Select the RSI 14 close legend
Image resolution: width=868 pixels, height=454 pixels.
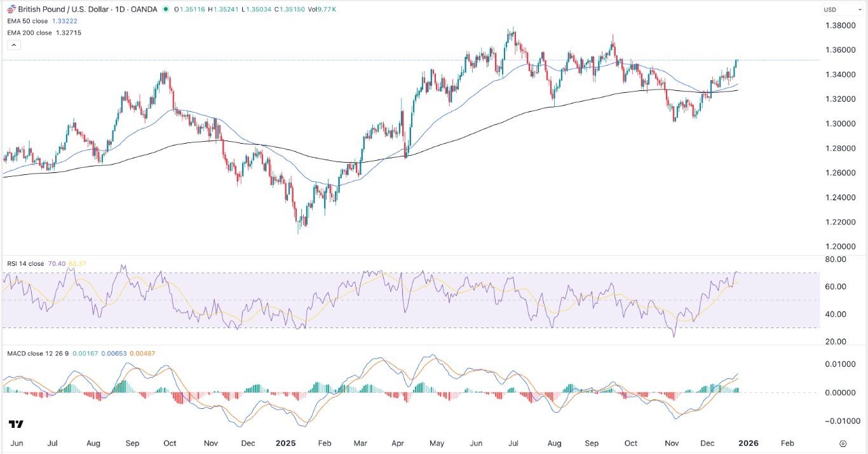point(25,263)
